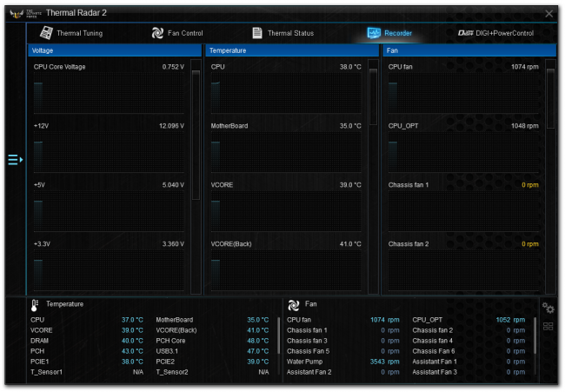Click the grid layout icon below the gear
This screenshot has height=392, width=565.
tap(548, 326)
